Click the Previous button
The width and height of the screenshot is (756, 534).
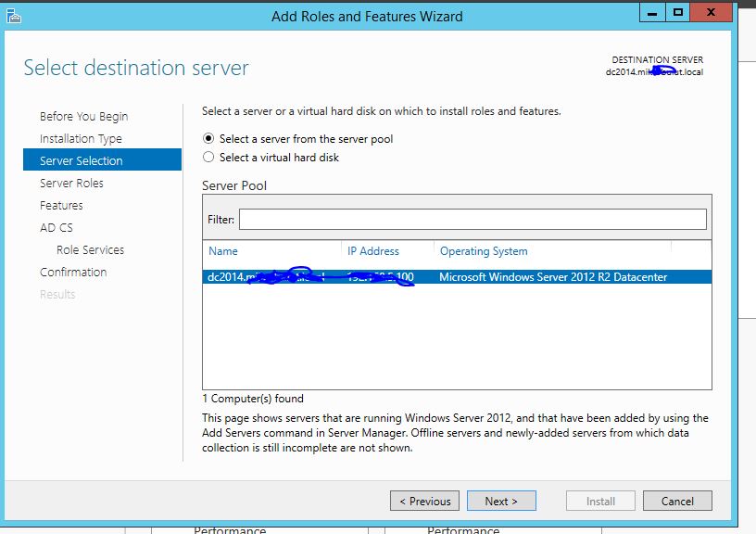point(424,501)
